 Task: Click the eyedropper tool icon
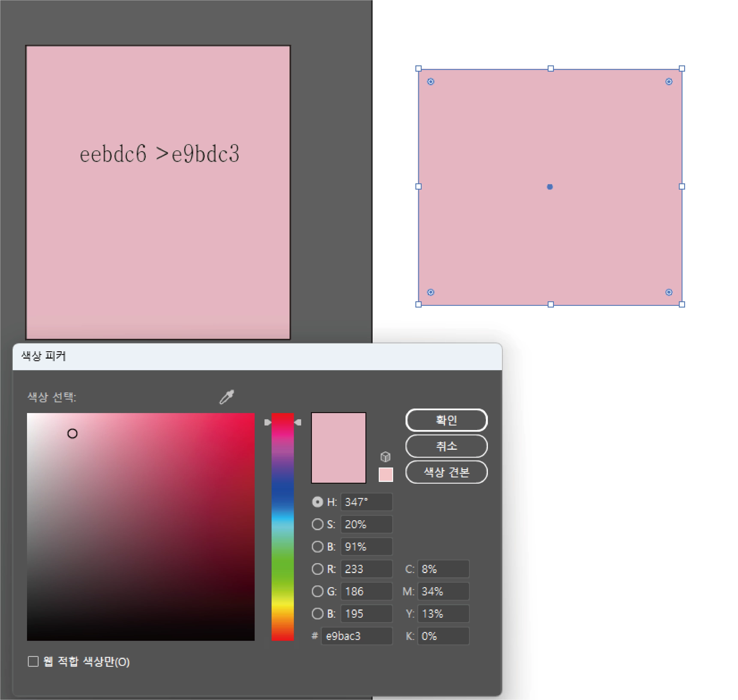coord(226,397)
